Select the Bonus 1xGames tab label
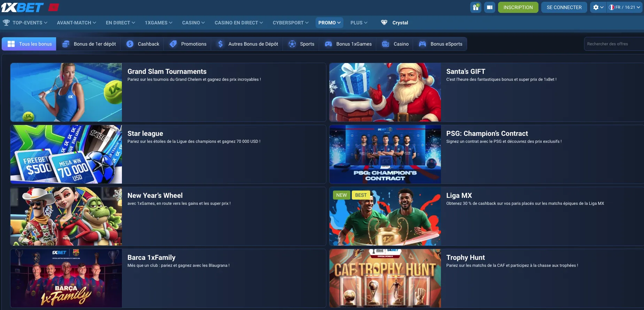Viewport: 644px width, 310px height. (x=354, y=44)
